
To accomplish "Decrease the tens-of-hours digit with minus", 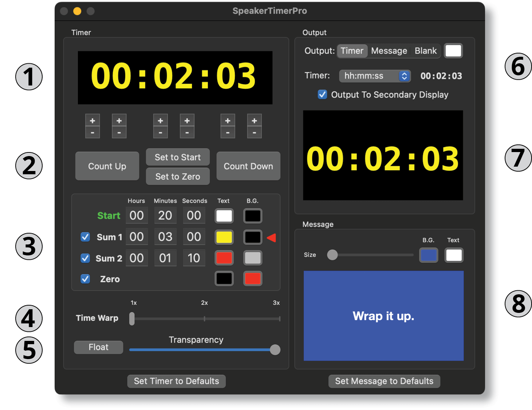I will coord(92,132).
